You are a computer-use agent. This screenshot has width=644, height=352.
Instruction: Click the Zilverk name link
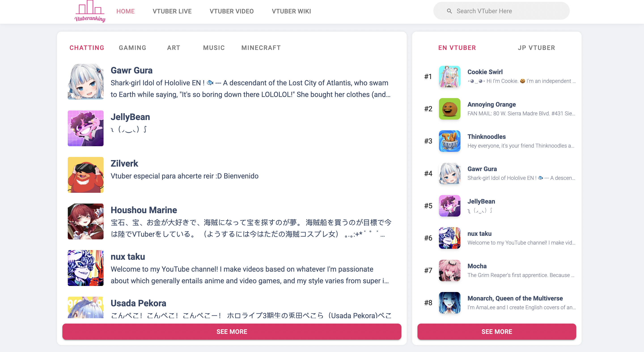click(124, 163)
